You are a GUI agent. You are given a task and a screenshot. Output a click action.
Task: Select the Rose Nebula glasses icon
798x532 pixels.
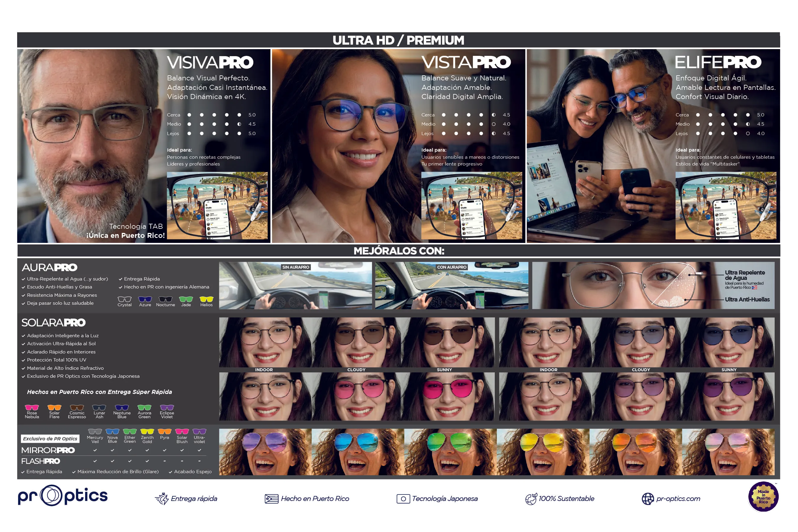[x=32, y=408]
